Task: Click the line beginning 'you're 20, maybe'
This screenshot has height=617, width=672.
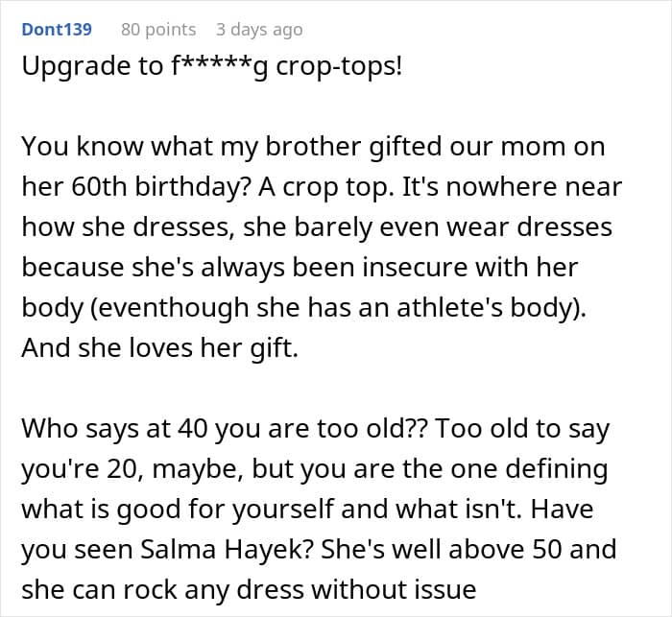Action: coord(315,469)
